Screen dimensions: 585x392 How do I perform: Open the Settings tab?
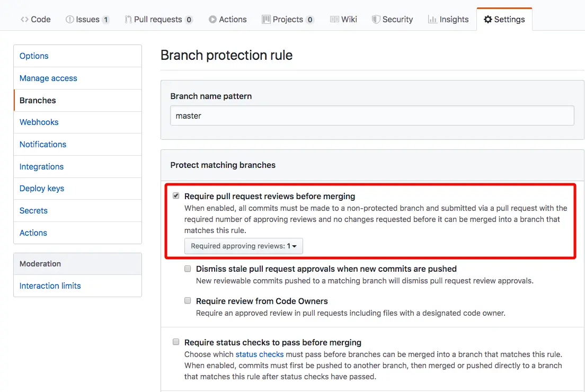(504, 20)
